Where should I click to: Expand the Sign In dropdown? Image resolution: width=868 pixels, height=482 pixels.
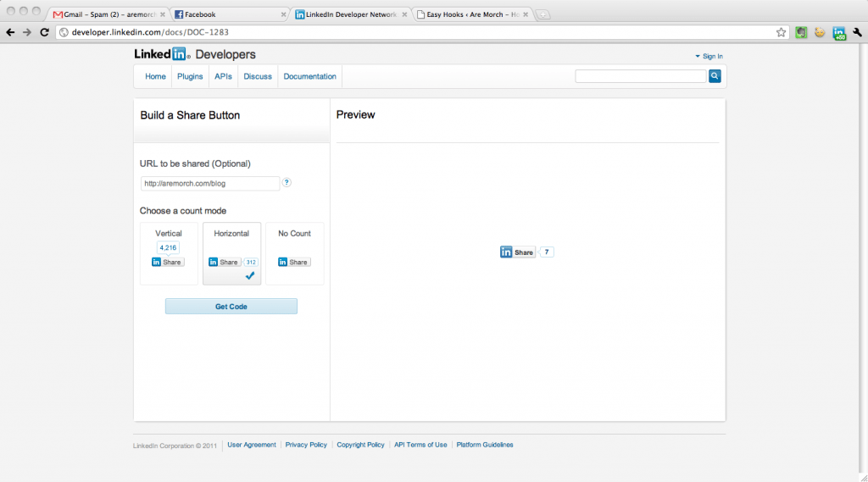(709, 57)
